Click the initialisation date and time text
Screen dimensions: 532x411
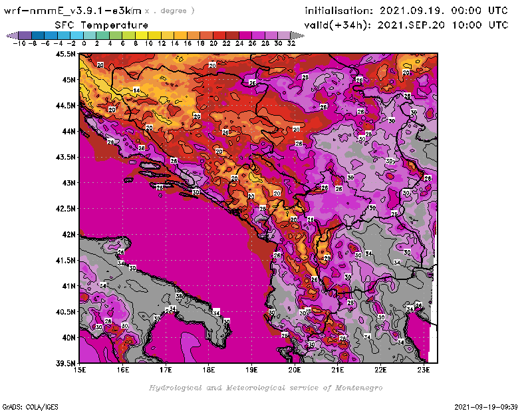coord(406,11)
